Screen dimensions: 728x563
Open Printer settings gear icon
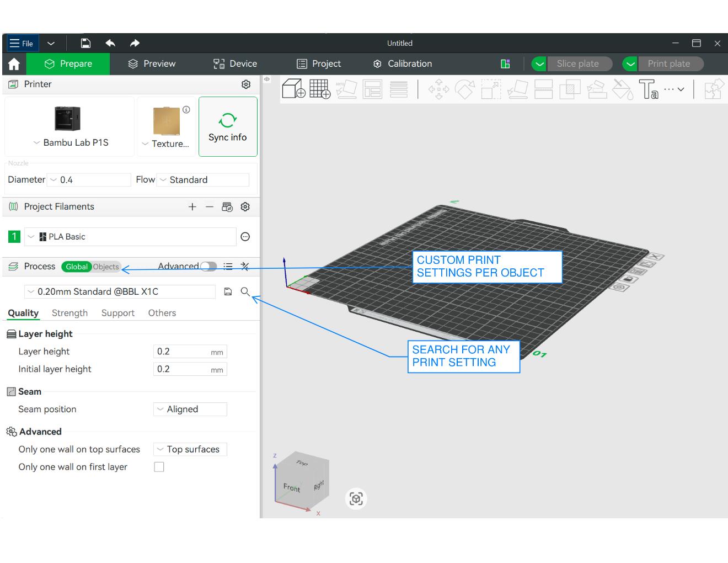(x=246, y=84)
